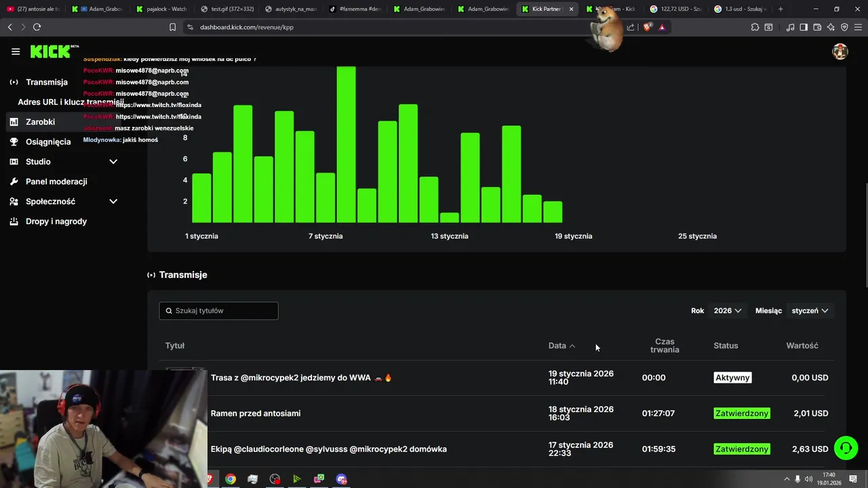Click Zatwierdzony badge for Ramen przed antosiami
This screenshot has width=868, height=488.
(x=742, y=413)
